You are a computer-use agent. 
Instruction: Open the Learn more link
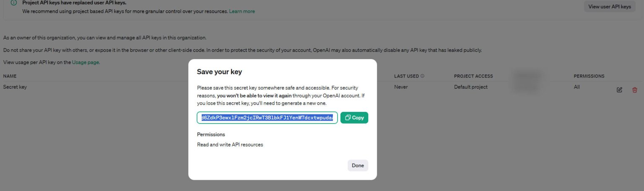click(x=242, y=11)
